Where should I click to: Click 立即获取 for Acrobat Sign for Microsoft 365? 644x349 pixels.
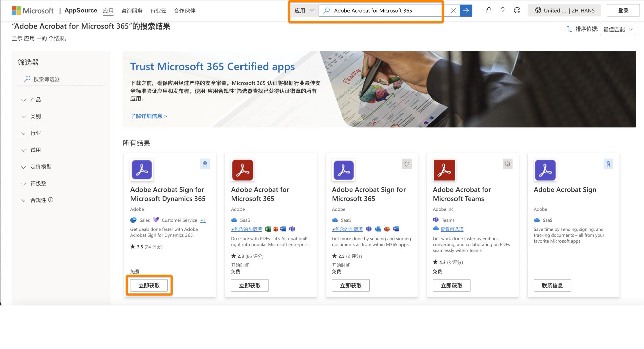click(351, 285)
